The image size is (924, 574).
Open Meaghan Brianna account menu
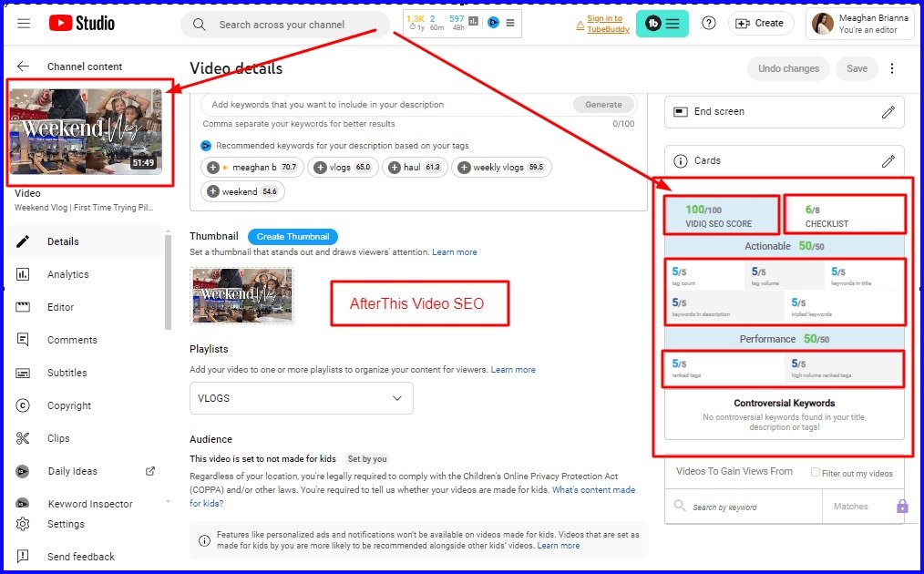point(859,24)
